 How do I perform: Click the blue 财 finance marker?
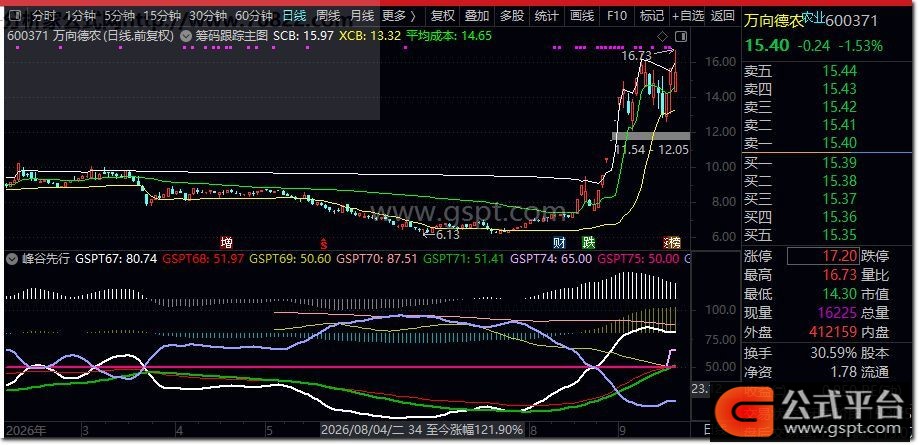(x=560, y=242)
